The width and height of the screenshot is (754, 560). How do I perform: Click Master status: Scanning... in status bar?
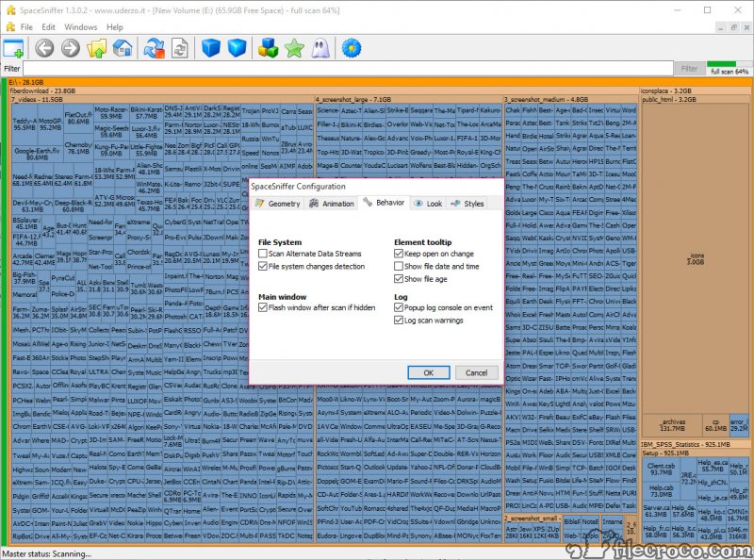[46, 553]
